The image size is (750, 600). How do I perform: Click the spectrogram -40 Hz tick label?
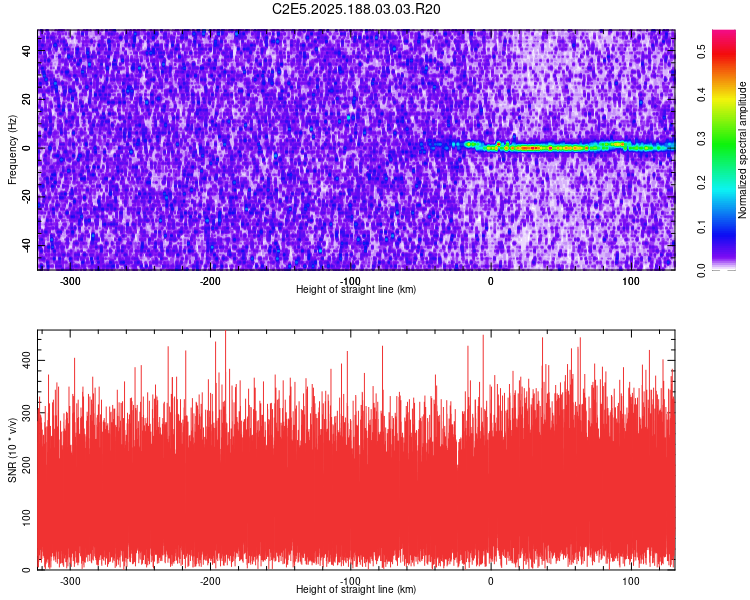(27, 245)
